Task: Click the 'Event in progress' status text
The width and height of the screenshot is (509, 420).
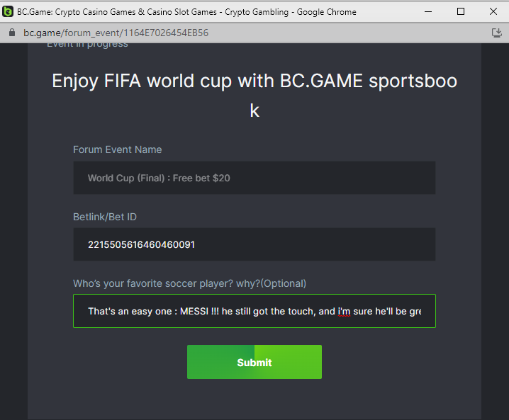Action: (x=87, y=45)
